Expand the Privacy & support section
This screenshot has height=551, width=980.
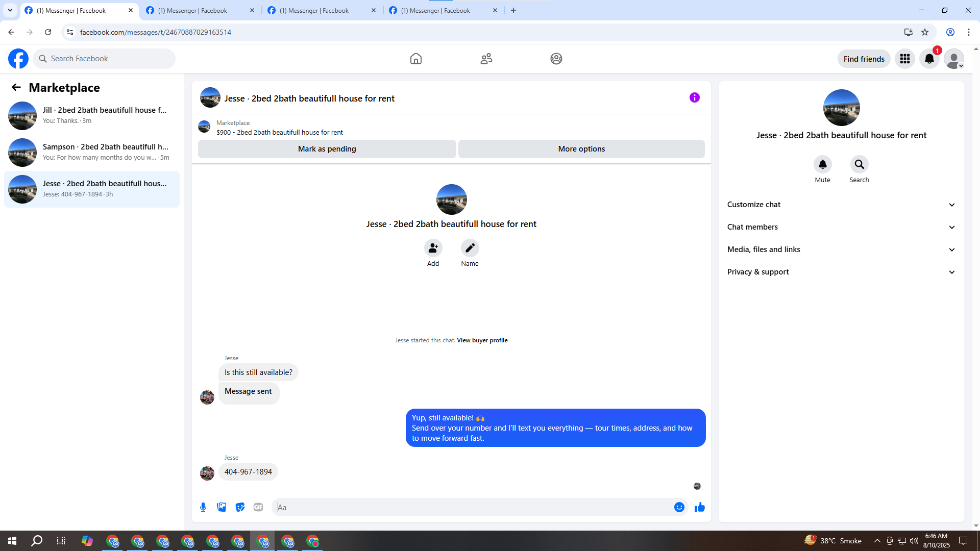841,272
